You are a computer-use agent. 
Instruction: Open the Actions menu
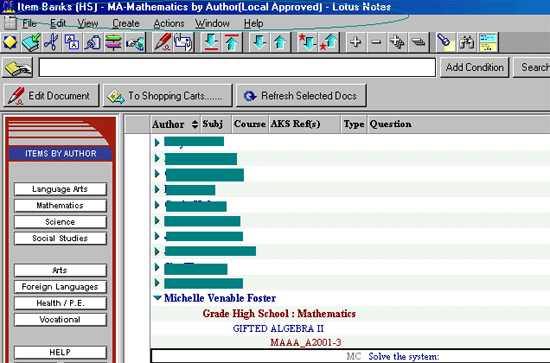(169, 23)
